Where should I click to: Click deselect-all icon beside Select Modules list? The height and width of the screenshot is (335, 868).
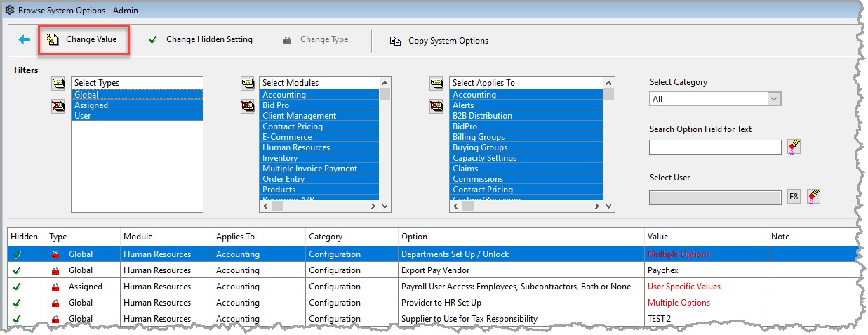247,107
